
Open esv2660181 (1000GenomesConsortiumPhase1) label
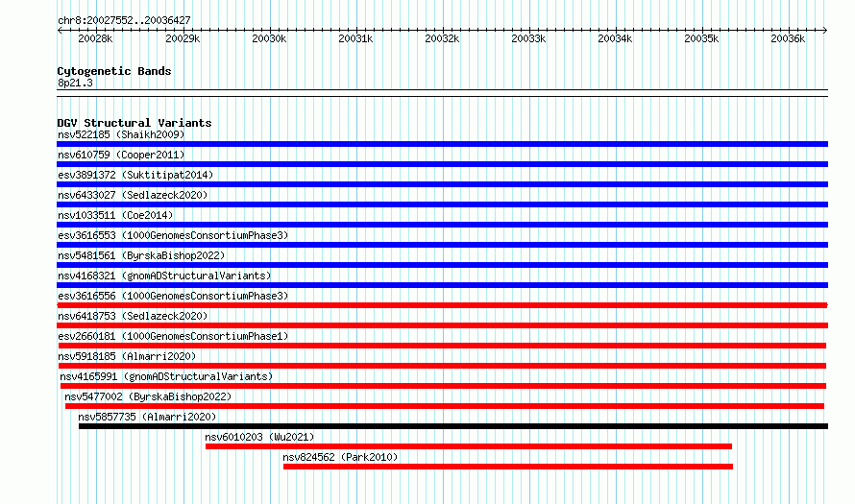(x=173, y=336)
